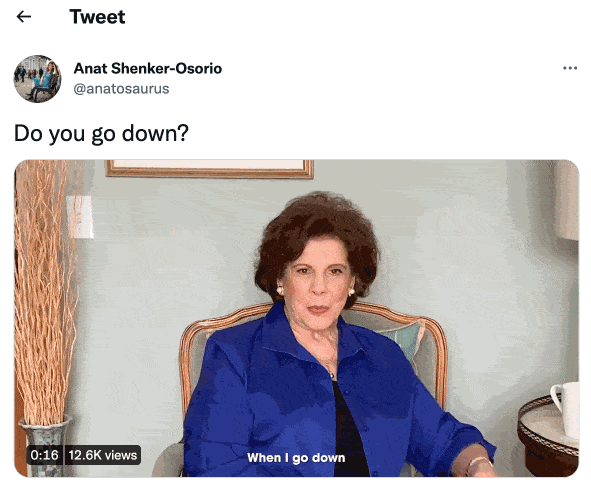591x487 pixels.
Task: Click the wall lamp in the video
Action: pyautogui.click(x=80, y=217)
